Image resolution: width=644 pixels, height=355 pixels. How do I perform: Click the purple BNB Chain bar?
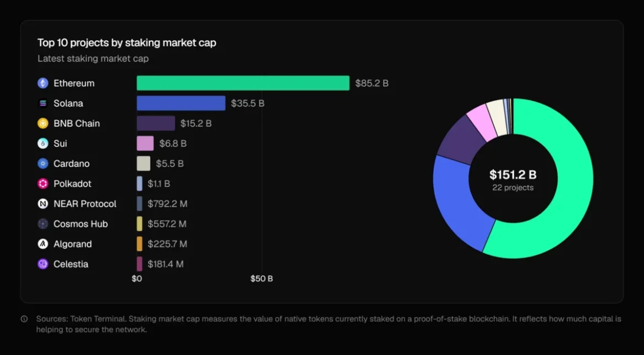[156, 123]
